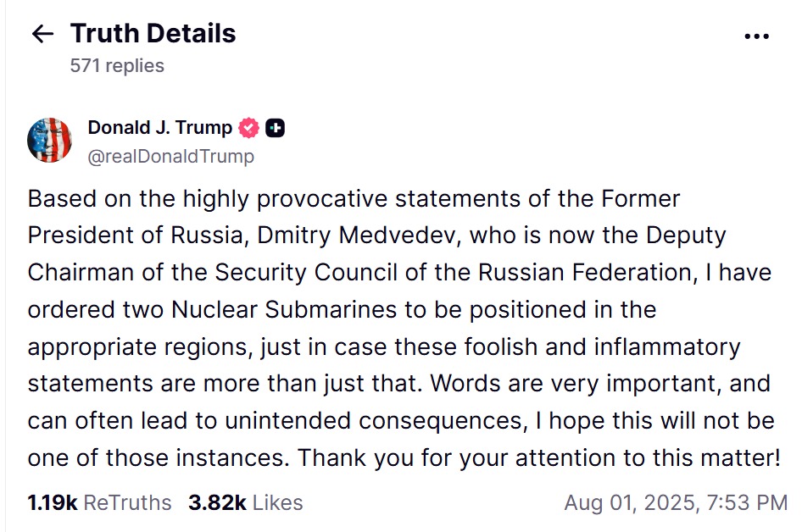
Task: View the 571 replies count
Action: point(117,65)
